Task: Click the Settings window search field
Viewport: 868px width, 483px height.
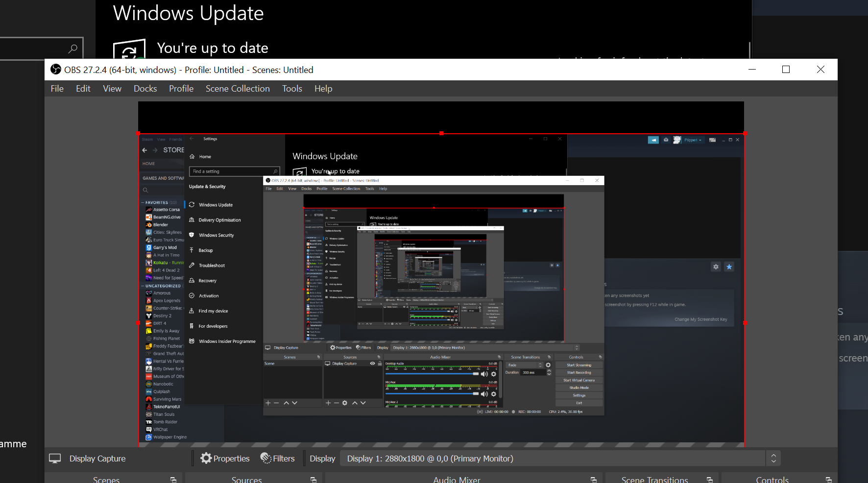Action: point(41,48)
